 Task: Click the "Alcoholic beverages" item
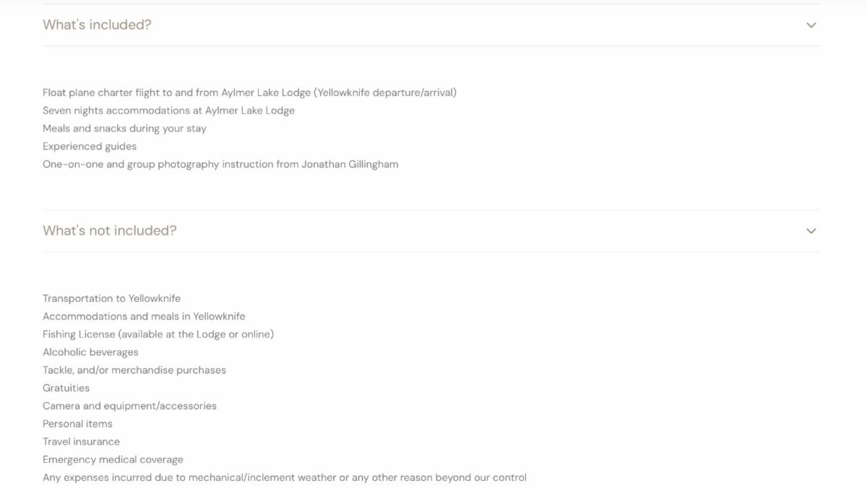click(x=90, y=352)
